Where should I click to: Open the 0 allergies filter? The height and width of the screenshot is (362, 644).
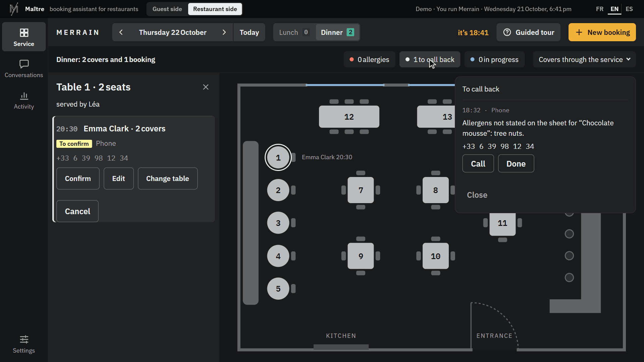pyautogui.click(x=369, y=59)
